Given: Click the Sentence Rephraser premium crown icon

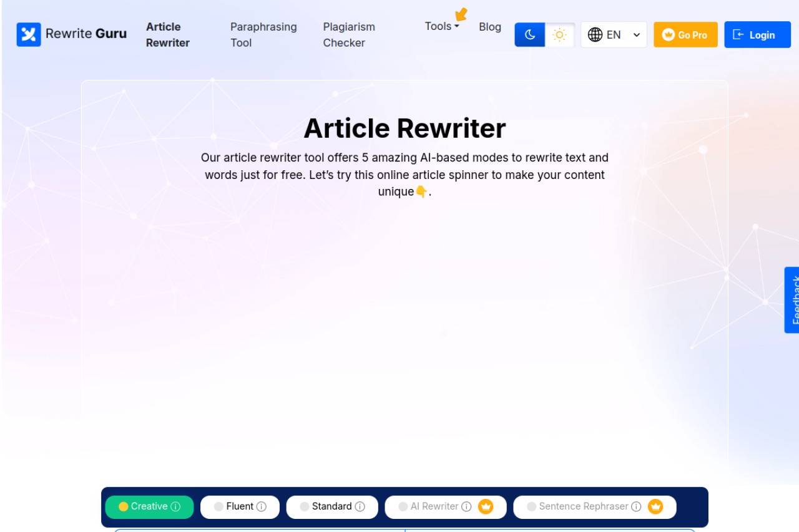Looking at the screenshot, I should (x=655, y=506).
